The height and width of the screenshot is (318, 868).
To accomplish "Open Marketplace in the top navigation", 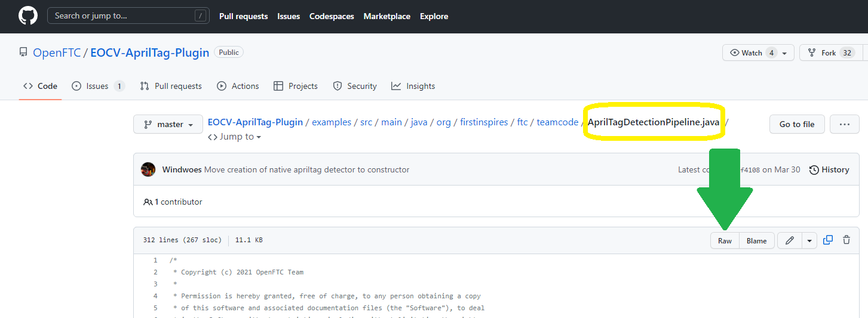I will [387, 16].
